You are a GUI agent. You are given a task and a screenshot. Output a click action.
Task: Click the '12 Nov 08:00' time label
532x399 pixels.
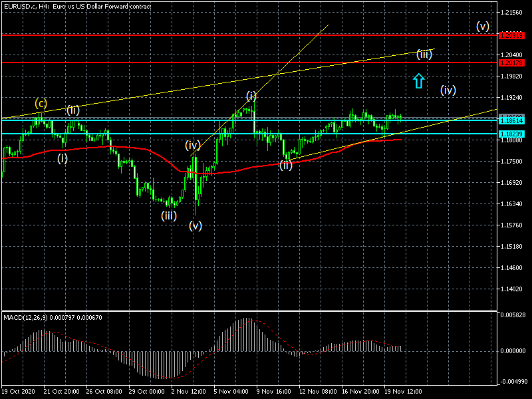coord(318,391)
